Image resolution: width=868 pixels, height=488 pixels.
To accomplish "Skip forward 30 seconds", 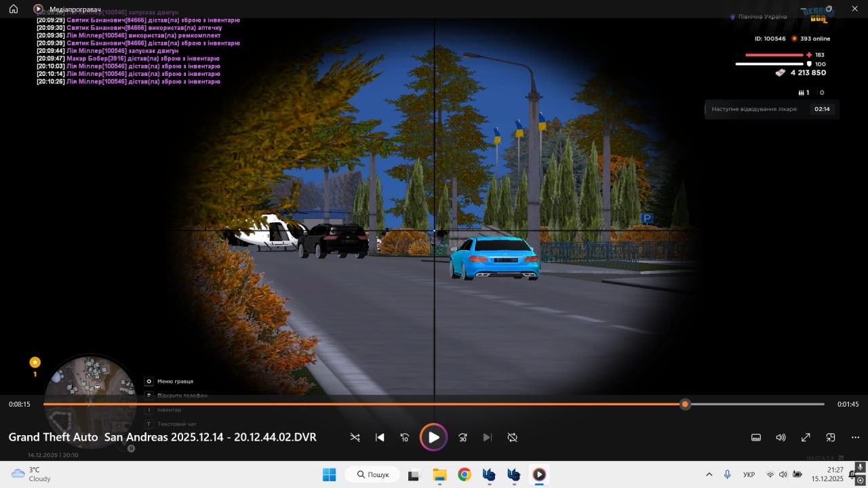I will (462, 437).
